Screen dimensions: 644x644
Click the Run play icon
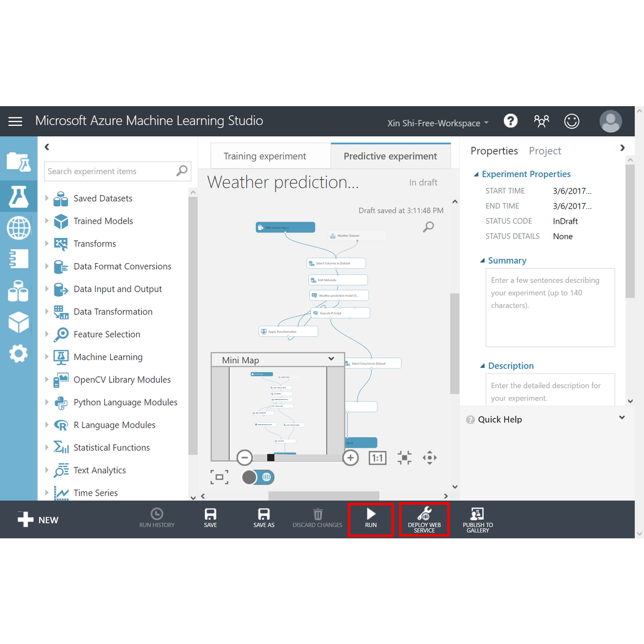click(x=371, y=514)
